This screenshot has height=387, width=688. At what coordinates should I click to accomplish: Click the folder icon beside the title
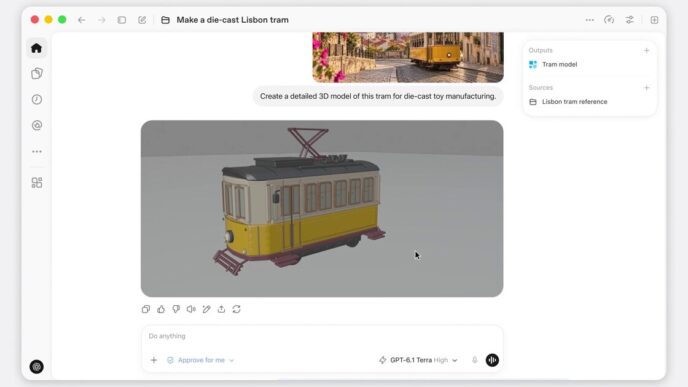tap(165, 20)
